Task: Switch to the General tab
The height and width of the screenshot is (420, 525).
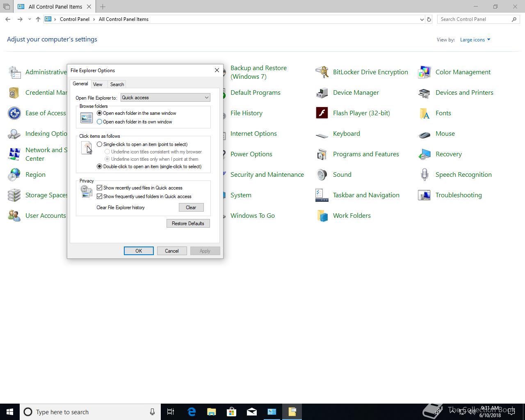Action: (x=80, y=84)
